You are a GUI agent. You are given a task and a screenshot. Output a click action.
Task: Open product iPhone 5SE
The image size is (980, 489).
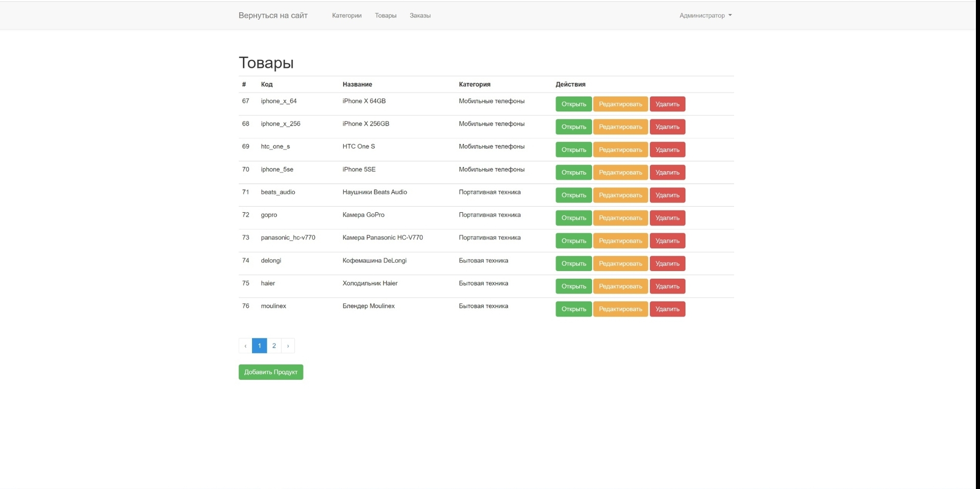pyautogui.click(x=573, y=173)
